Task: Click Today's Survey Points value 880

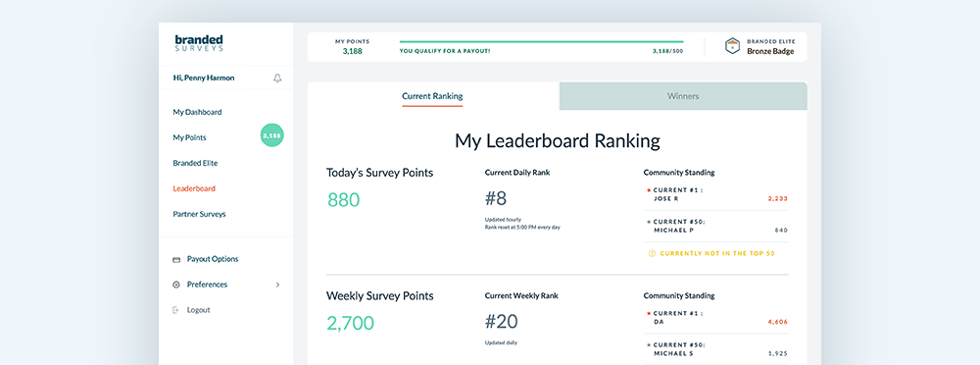Action: [x=344, y=200]
